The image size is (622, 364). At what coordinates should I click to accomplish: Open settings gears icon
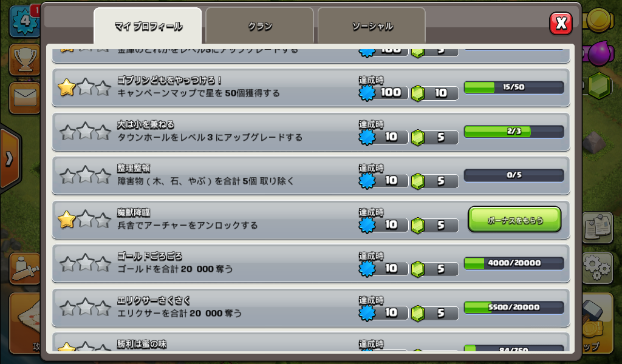(598, 268)
